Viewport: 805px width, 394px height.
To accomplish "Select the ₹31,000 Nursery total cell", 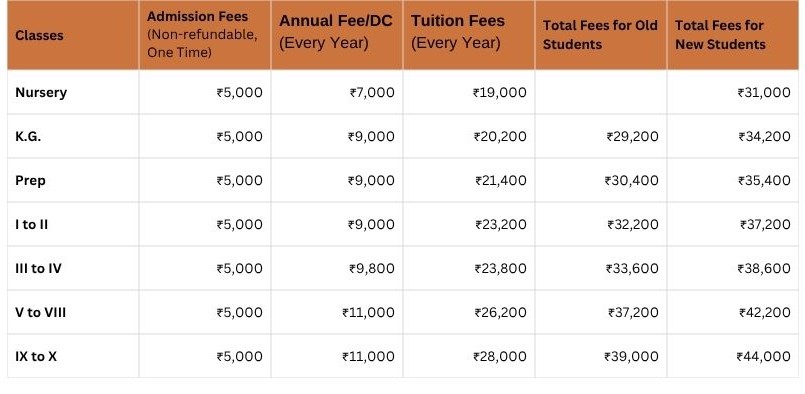I will [733, 92].
